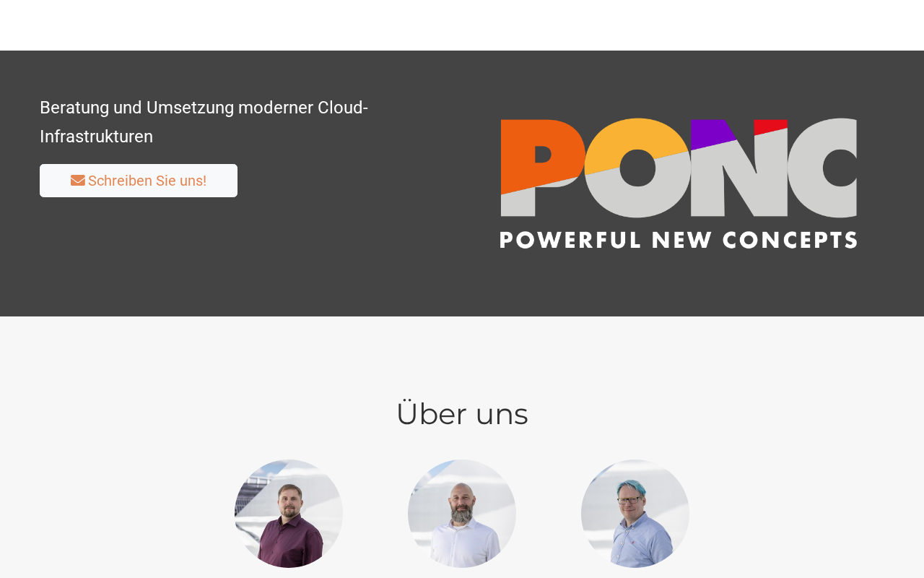Open the portrait of the man with teal hair
The image size is (924, 578).
click(x=635, y=514)
